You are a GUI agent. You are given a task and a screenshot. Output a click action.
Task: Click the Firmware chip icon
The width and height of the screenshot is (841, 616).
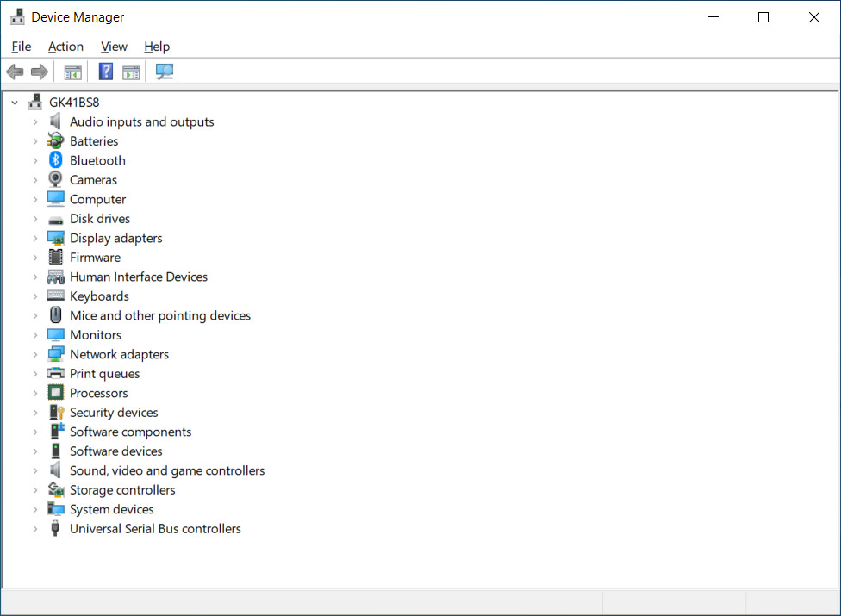pyautogui.click(x=55, y=258)
